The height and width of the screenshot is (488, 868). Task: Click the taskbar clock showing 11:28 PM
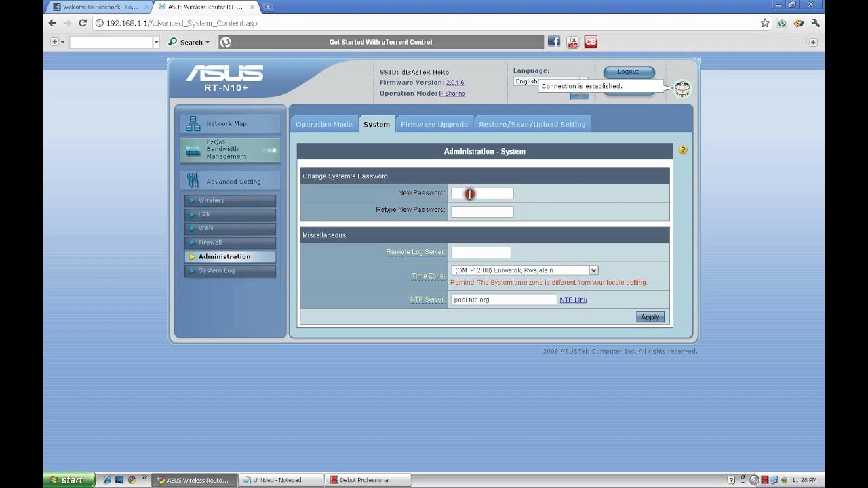[x=804, y=480]
